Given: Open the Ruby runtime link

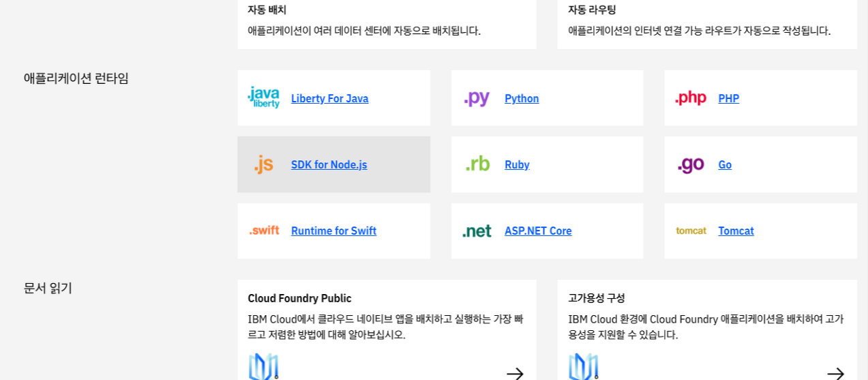Looking at the screenshot, I should (x=517, y=164).
